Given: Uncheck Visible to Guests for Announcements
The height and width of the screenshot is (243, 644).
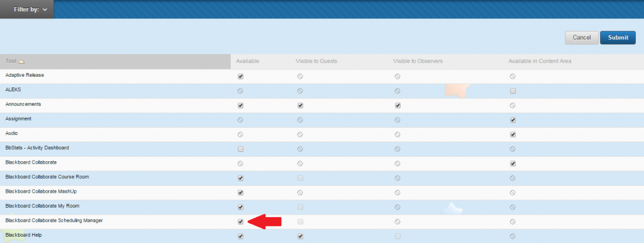Looking at the screenshot, I should point(300,105).
